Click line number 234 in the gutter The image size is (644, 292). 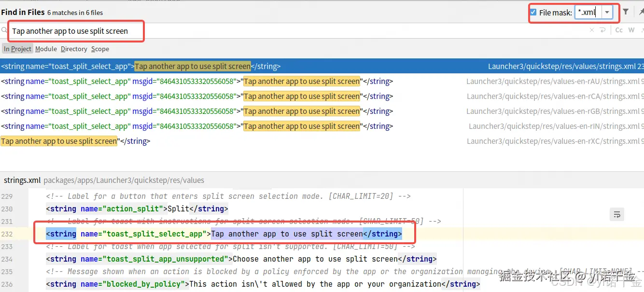pos(7,259)
